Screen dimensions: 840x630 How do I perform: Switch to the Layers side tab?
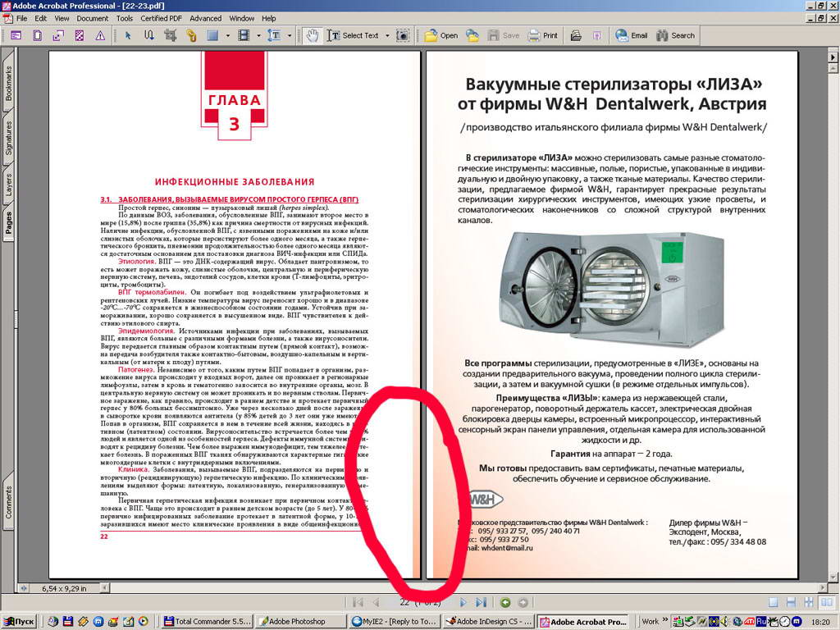tap(8, 185)
